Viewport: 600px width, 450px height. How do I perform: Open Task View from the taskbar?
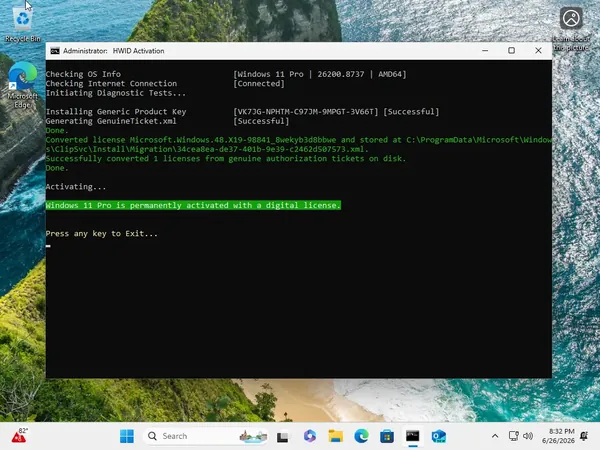pyautogui.click(x=282, y=436)
